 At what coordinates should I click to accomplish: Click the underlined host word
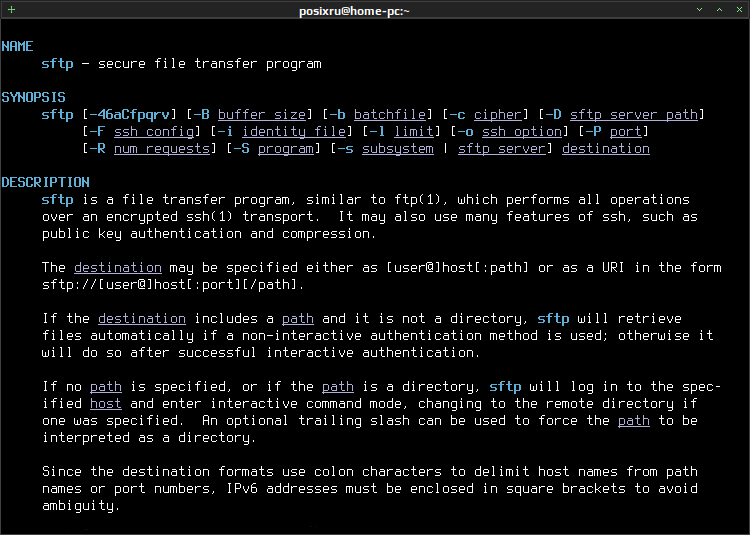[x=106, y=404]
